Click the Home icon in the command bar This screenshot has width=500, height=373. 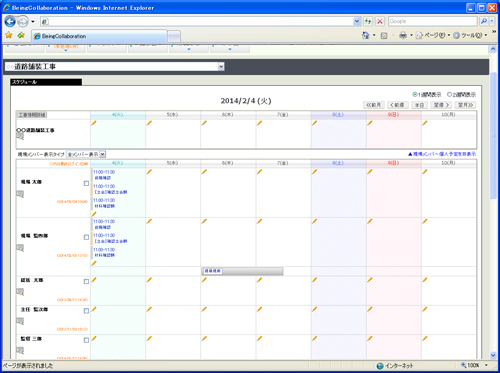click(x=366, y=35)
